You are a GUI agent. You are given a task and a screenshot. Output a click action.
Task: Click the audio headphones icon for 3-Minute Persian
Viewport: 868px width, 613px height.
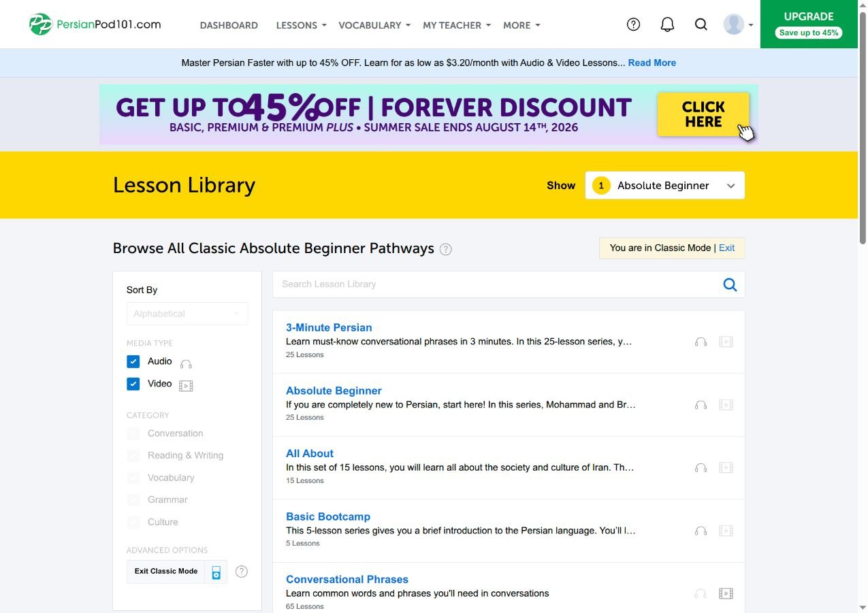[701, 342]
